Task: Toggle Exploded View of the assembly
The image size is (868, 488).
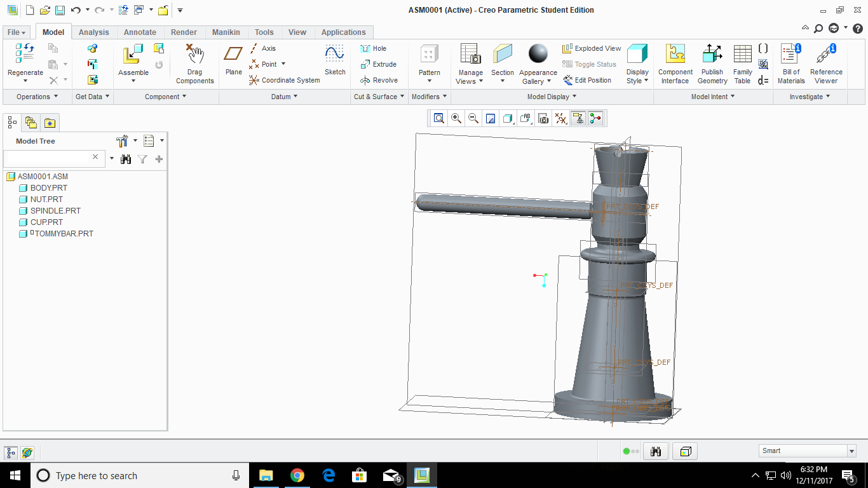Action: point(591,48)
